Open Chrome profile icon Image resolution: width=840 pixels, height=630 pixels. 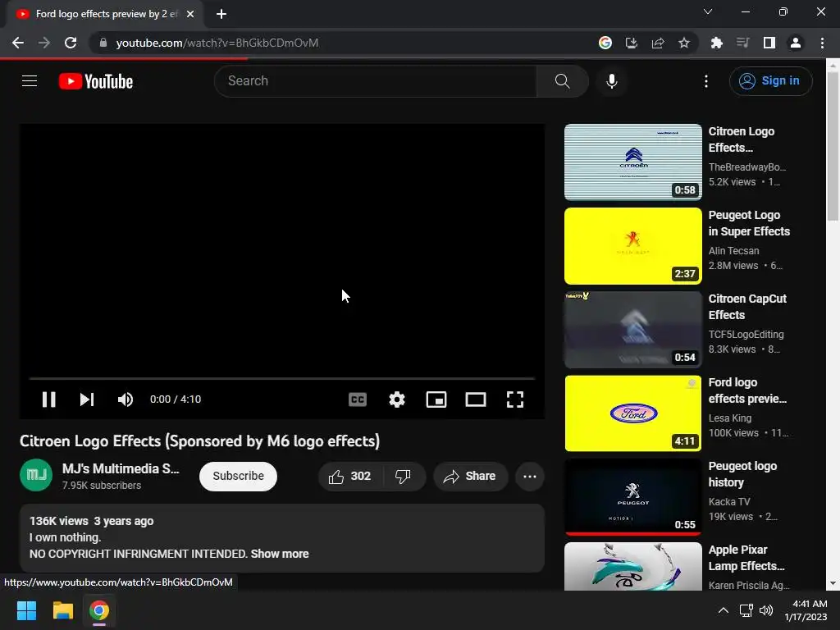click(795, 43)
